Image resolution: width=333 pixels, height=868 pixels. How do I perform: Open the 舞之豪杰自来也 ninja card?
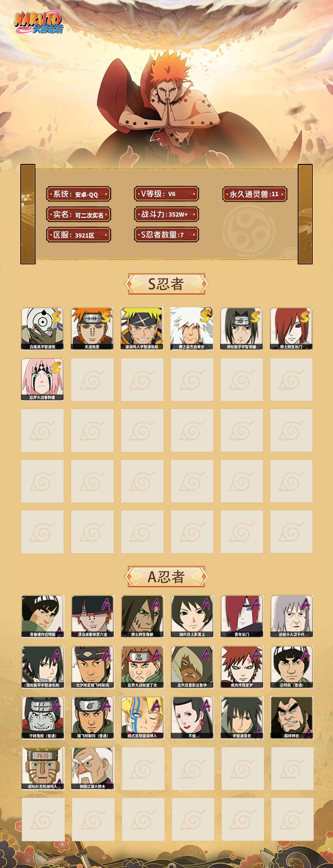pyautogui.click(x=192, y=329)
